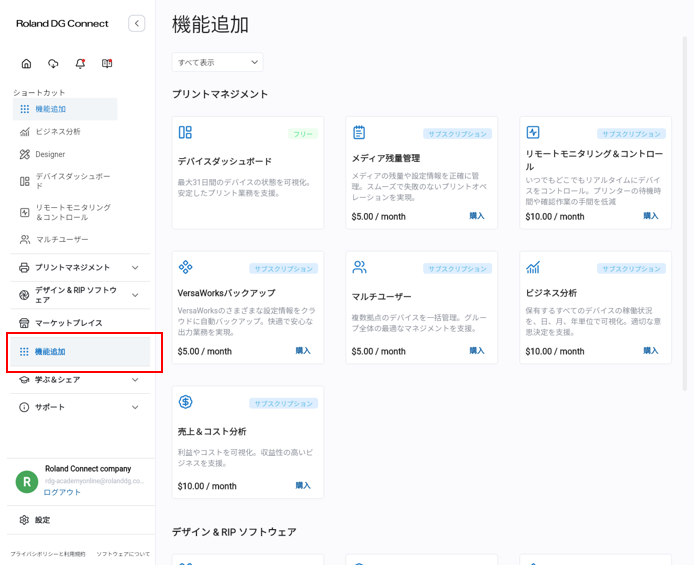Click the ビジネス分析 shortcut chart icon

[x=25, y=132]
